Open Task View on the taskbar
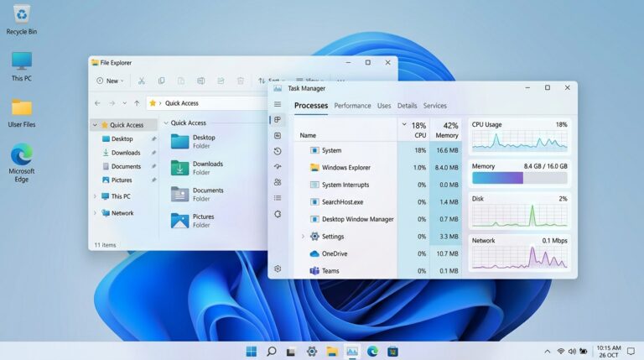This screenshot has width=644, height=360. [x=291, y=352]
